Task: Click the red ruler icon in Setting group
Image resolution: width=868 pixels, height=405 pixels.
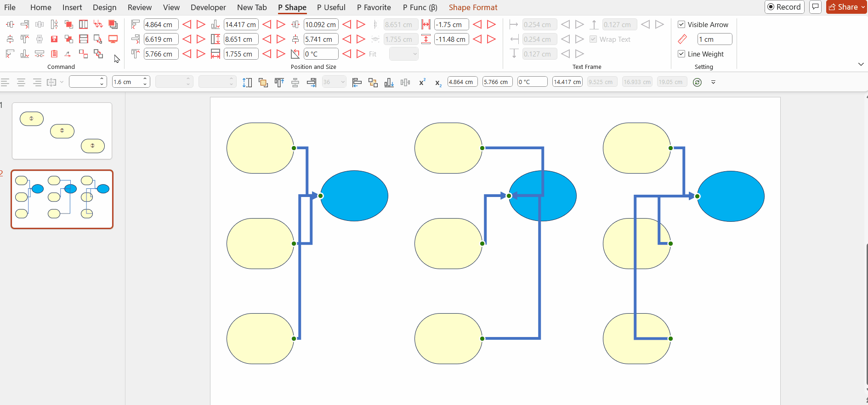Action: coord(682,39)
